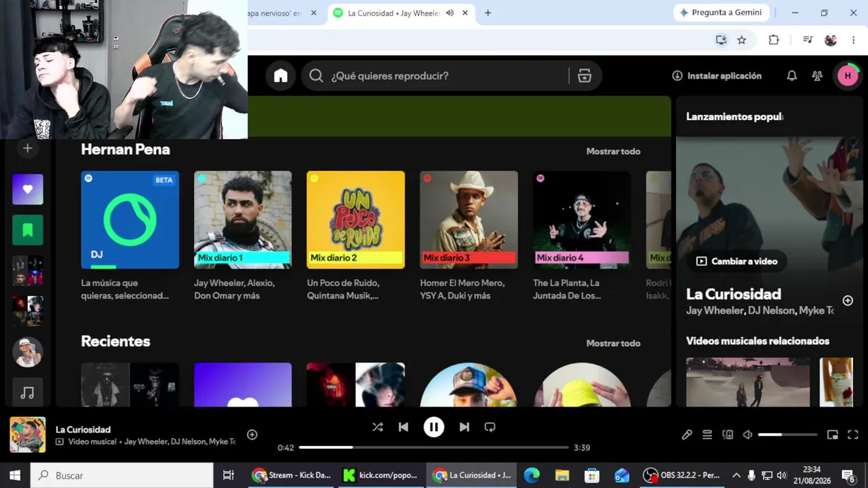
Task: Click the song progress bar
Action: coord(434,447)
